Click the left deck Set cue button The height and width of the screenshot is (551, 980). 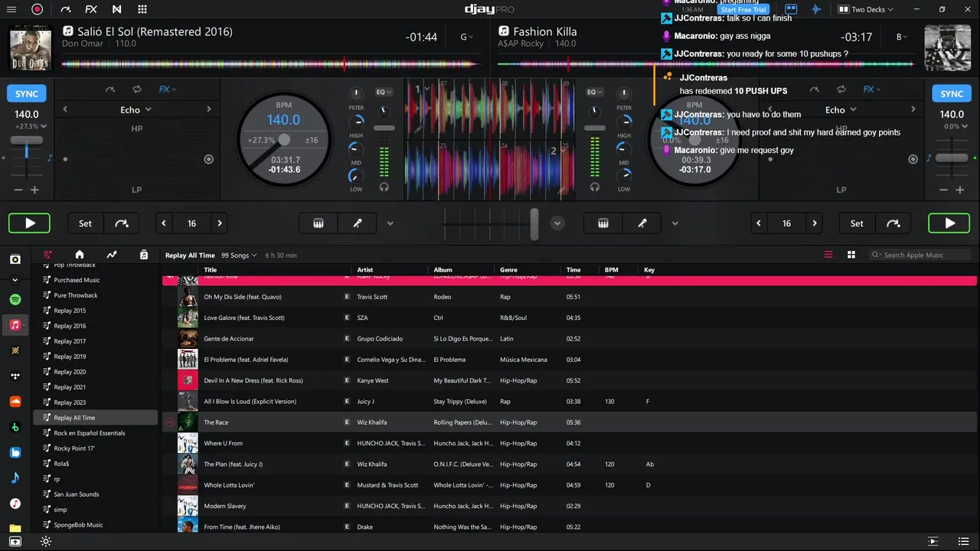tap(85, 223)
